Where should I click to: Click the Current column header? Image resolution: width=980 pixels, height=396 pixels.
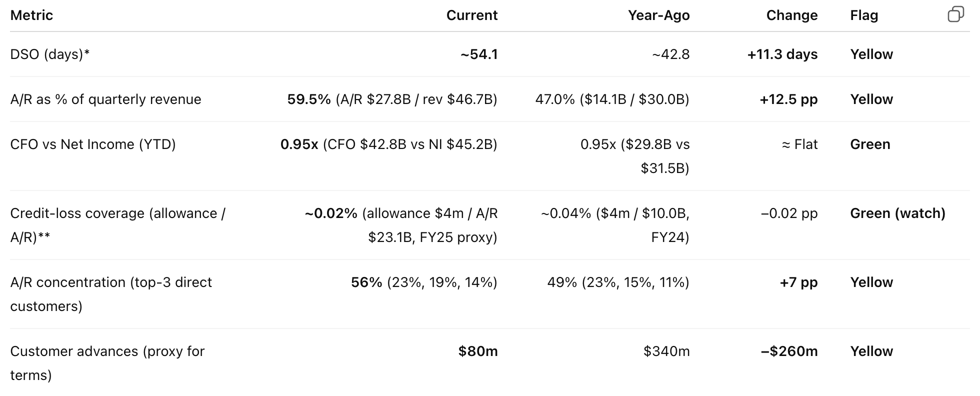click(471, 15)
